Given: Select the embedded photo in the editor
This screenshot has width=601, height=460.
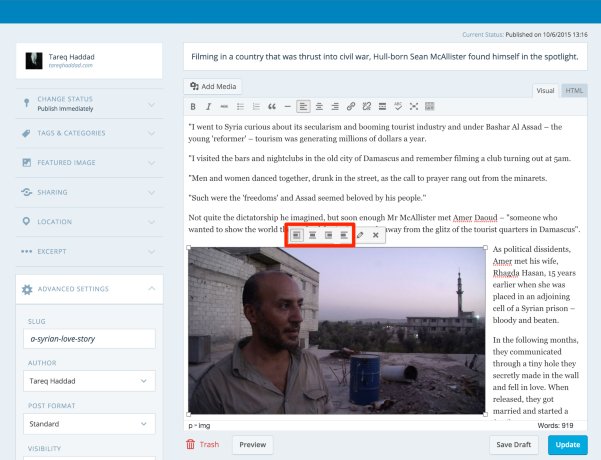Looking at the screenshot, I should click(x=337, y=330).
